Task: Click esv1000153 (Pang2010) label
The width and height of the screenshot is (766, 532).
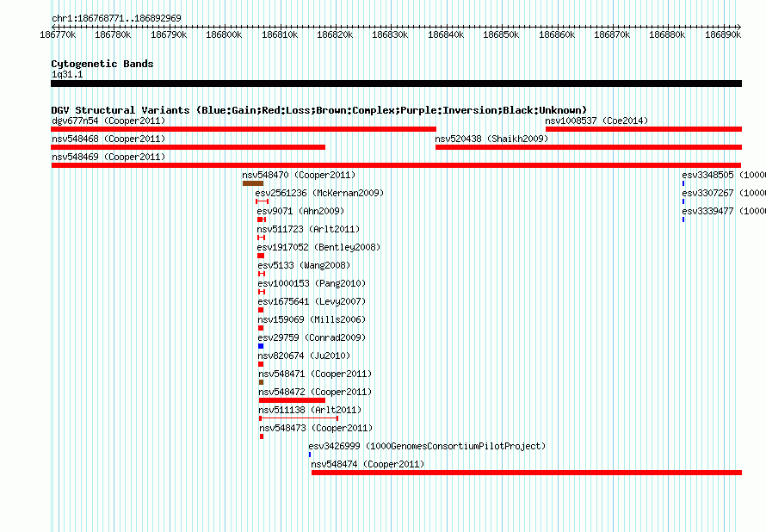Action: point(312,283)
